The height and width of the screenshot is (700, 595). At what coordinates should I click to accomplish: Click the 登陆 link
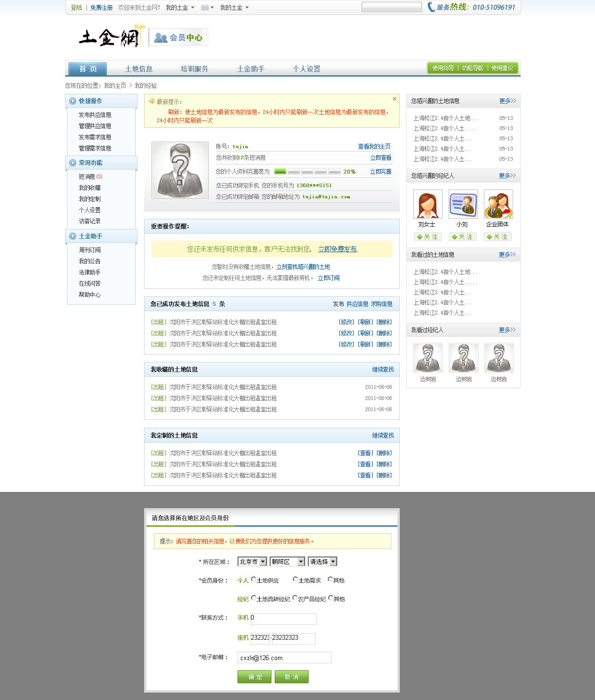tap(76, 7)
